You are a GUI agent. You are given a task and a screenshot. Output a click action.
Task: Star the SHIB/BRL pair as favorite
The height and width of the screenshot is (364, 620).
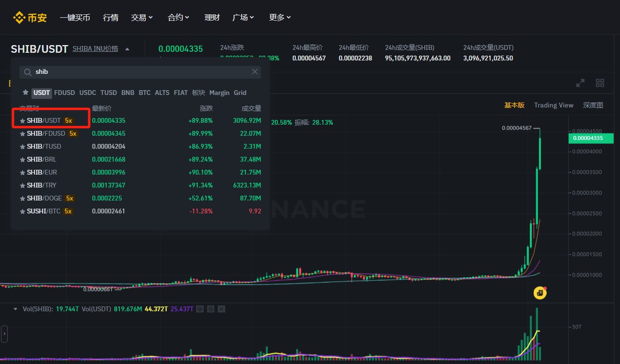(x=23, y=160)
